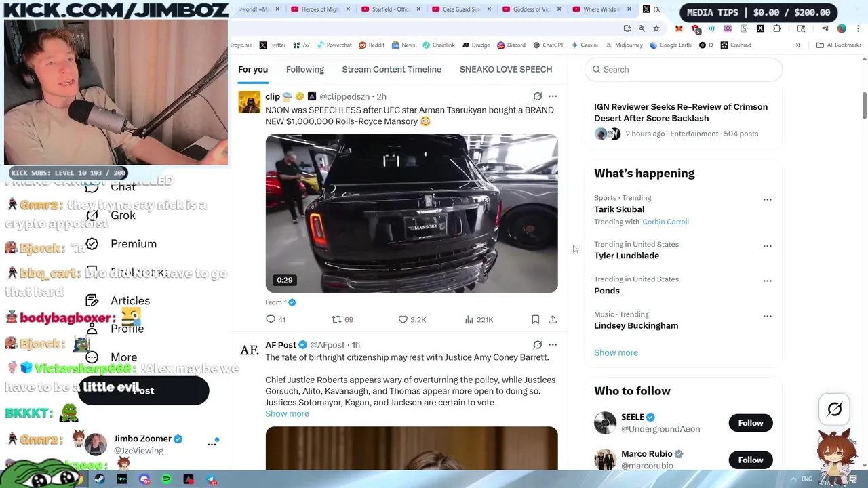Repost the Rolls-Royce Mansory tweet
868x488 pixels.
pos(342,319)
